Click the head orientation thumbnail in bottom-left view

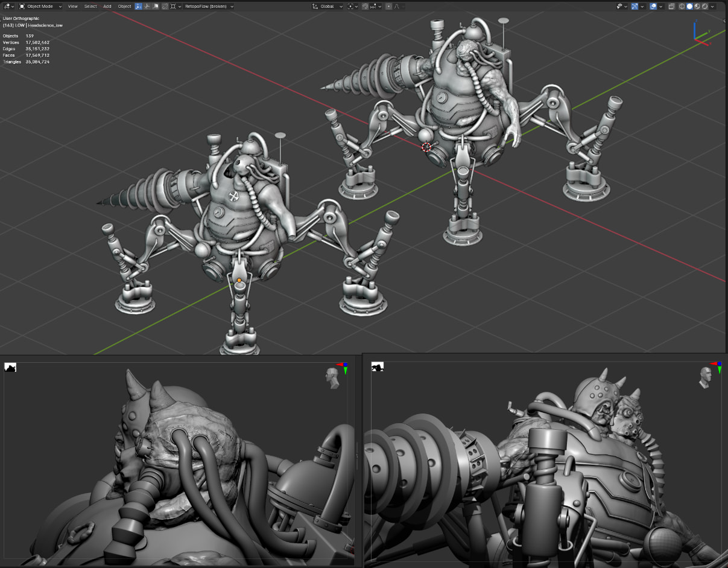click(x=331, y=377)
